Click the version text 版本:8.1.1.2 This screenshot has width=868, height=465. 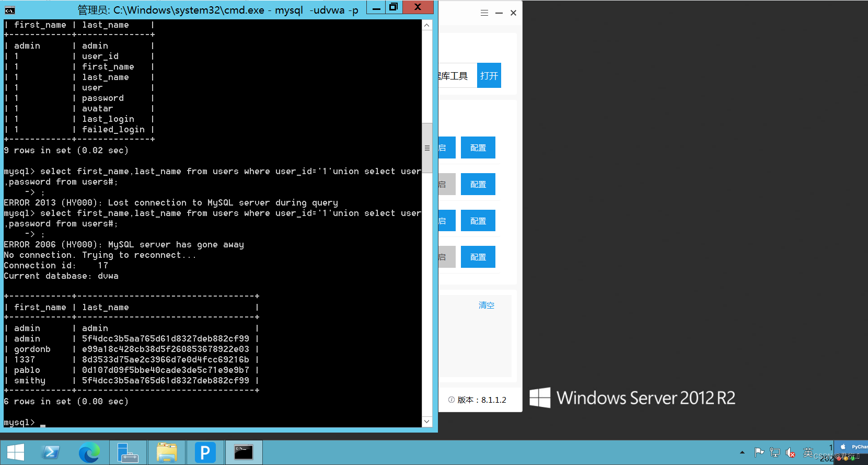pyautogui.click(x=482, y=400)
